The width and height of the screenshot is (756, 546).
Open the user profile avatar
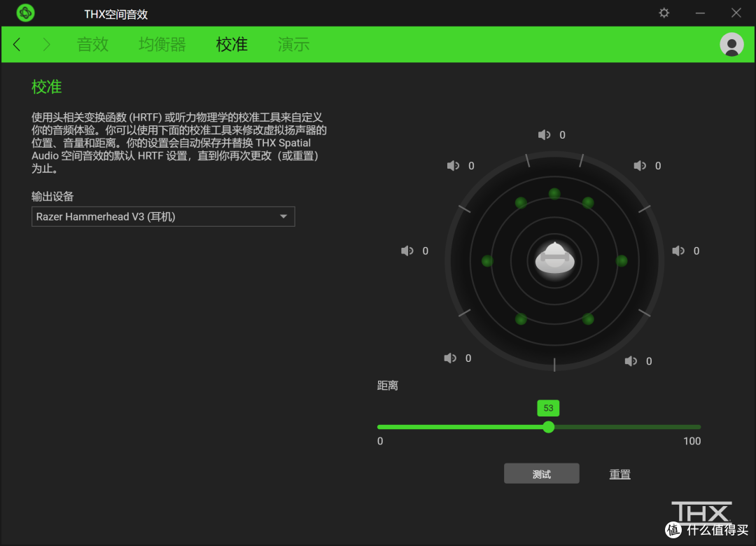point(731,44)
